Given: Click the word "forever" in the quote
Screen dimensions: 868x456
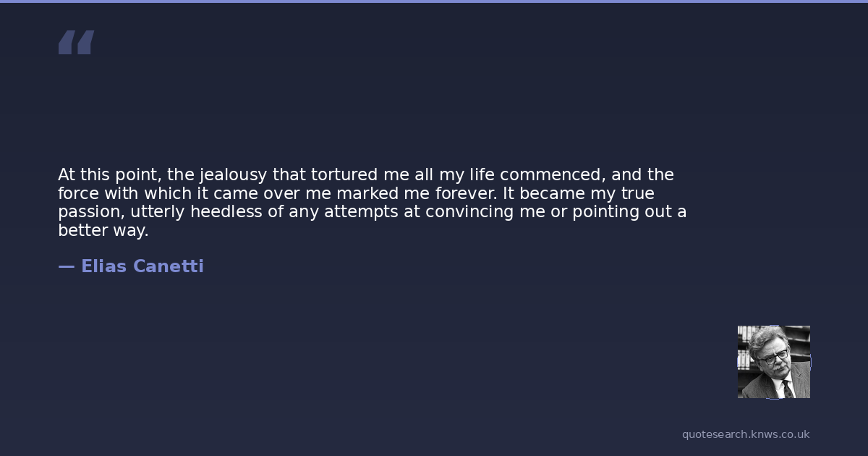Looking at the screenshot, I should pyautogui.click(x=462, y=194).
